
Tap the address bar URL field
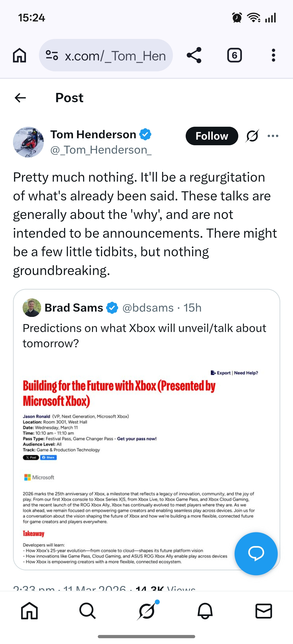tap(115, 55)
